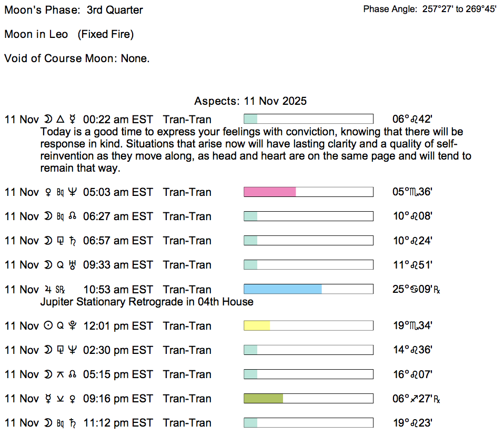Click the blue Jupiter Stationary Retrograde strength bar
This screenshot has width=504, height=435.
(283, 289)
